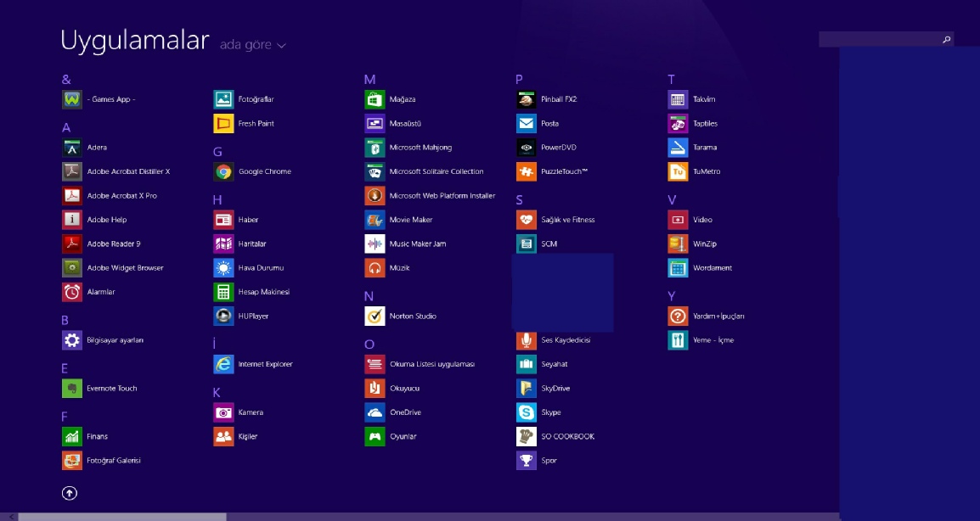980x521 pixels.
Task: Click 'Seyahat' label
Action: [x=555, y=364]
